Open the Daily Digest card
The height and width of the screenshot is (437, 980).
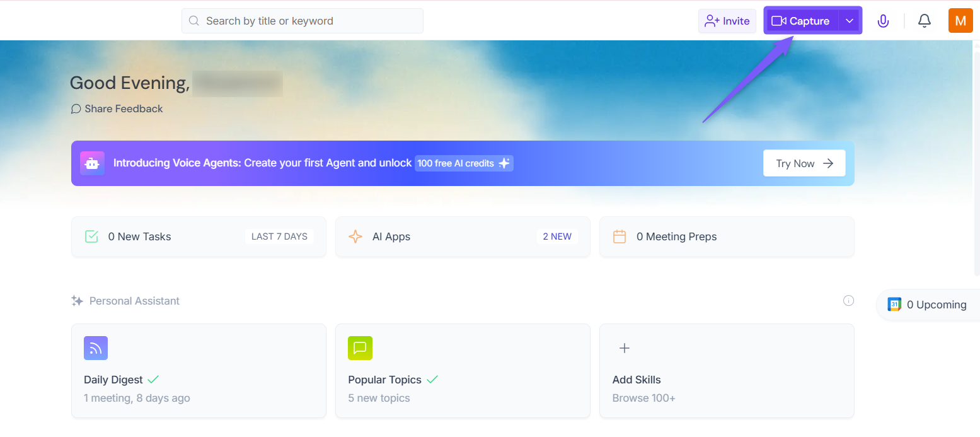(199, 371)
